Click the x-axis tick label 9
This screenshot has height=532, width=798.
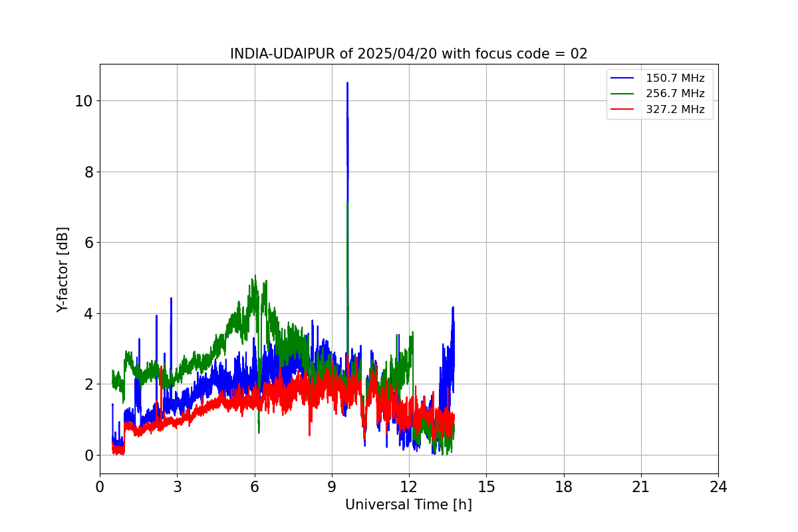[x=332, y=487]
